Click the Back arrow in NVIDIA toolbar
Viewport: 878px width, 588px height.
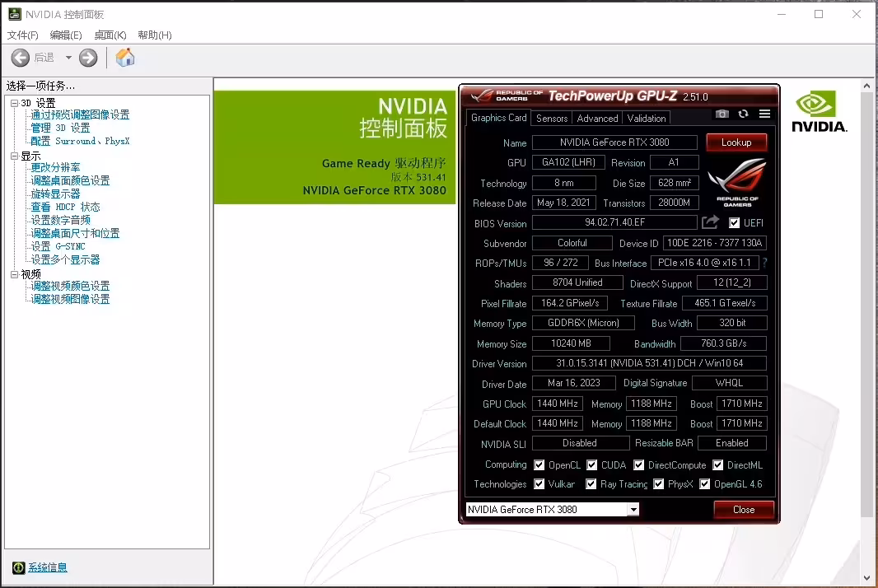click(x=20, y=58)
